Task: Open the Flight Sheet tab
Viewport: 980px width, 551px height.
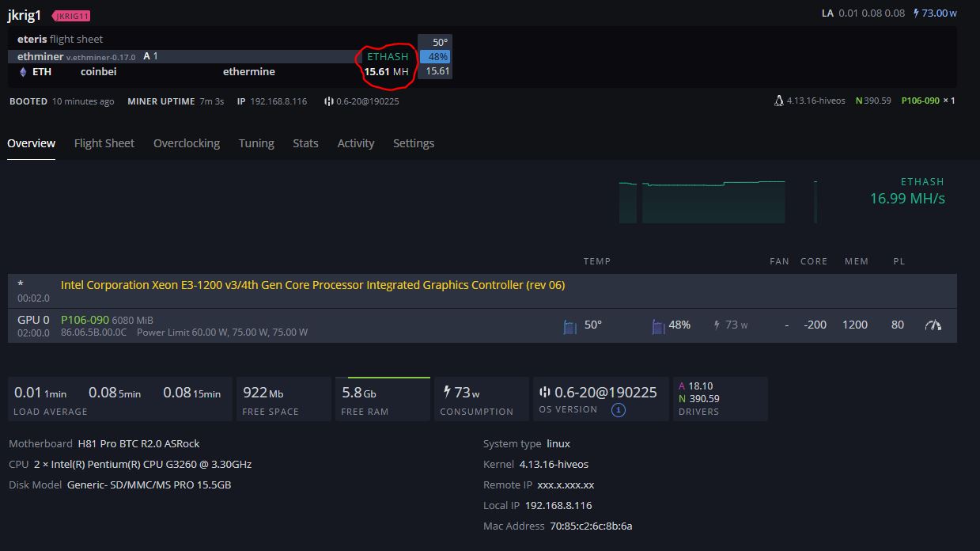Action: click(104, 143)
